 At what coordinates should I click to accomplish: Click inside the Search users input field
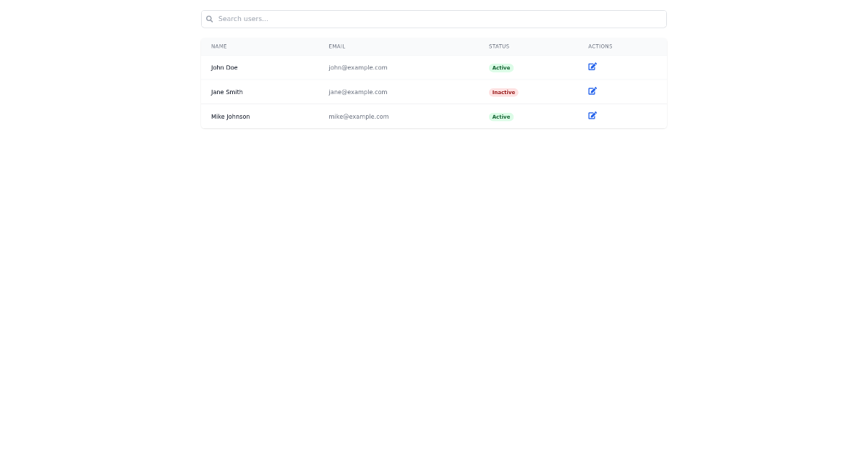tap(434, 19)
